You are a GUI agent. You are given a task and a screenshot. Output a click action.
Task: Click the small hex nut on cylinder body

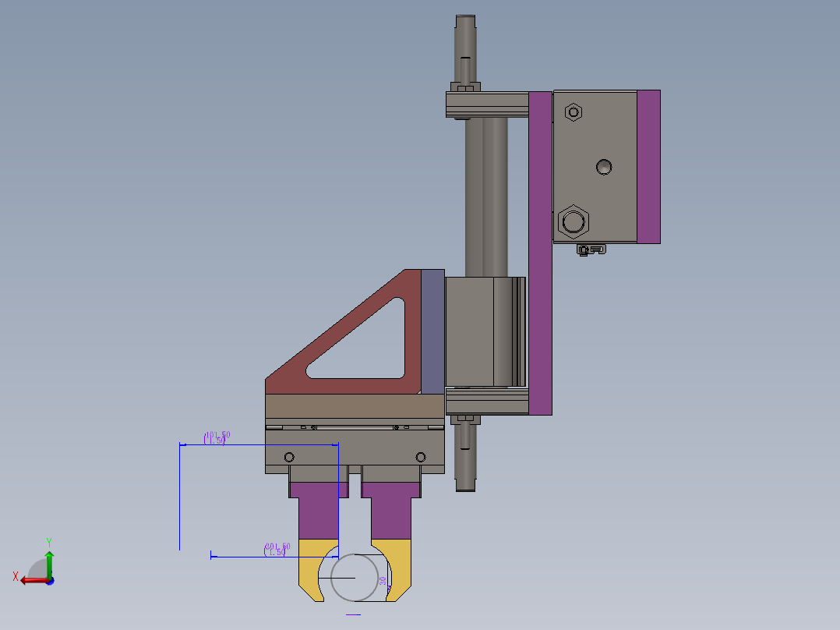[574, 112]
